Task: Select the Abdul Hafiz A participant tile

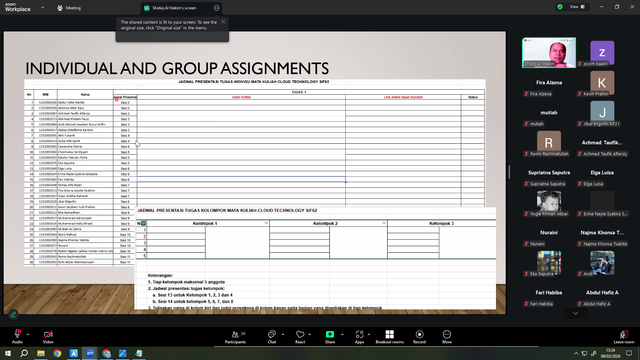Action: (x=602, y=293)
